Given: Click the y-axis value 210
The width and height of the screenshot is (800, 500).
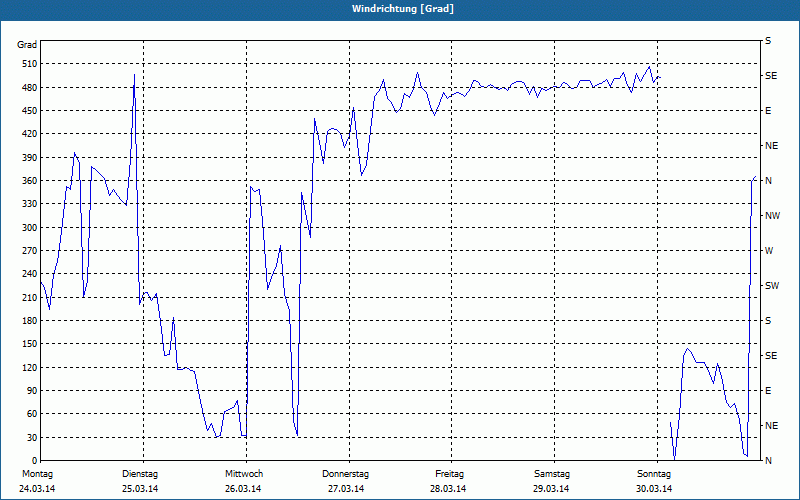Looking at the screenshot, I should (x=30, y=297).
